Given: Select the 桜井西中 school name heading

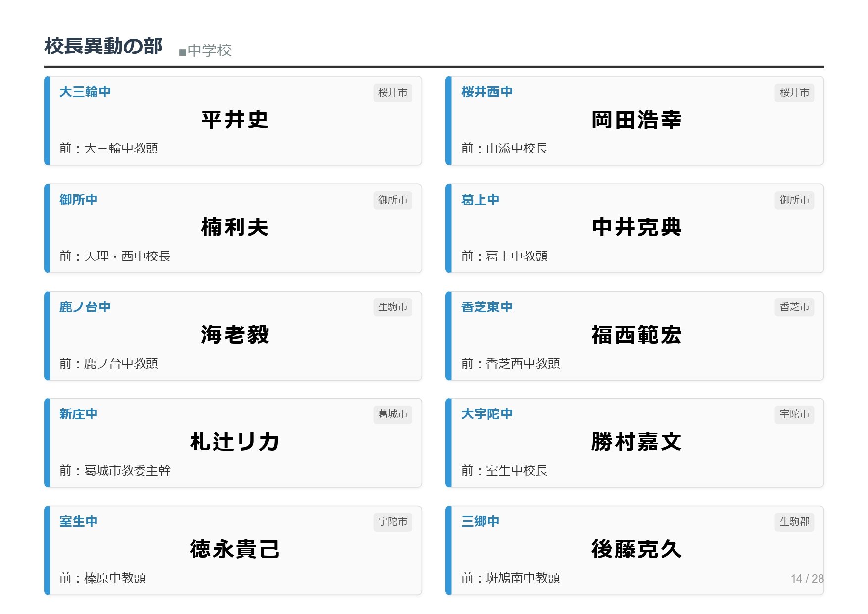Looking at the screenshot, I should click(x=486, y=92).
